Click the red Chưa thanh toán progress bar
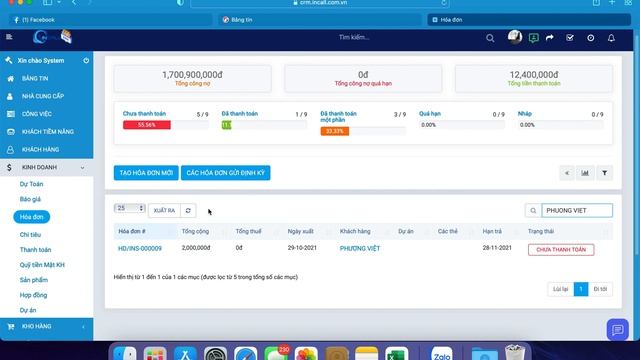This screenshot has height=360, width=640. click(x=147, y=125)
